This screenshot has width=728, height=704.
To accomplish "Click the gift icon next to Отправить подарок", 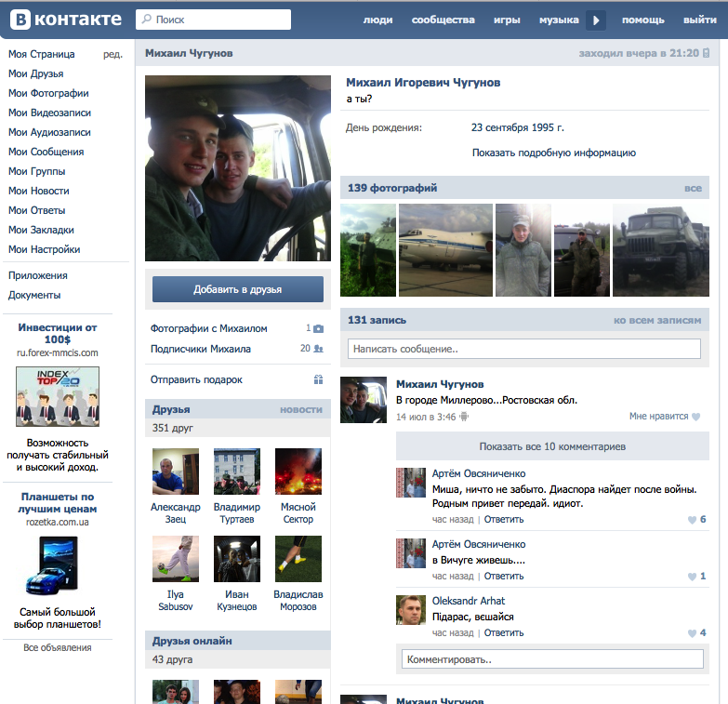I will (318, 379).
